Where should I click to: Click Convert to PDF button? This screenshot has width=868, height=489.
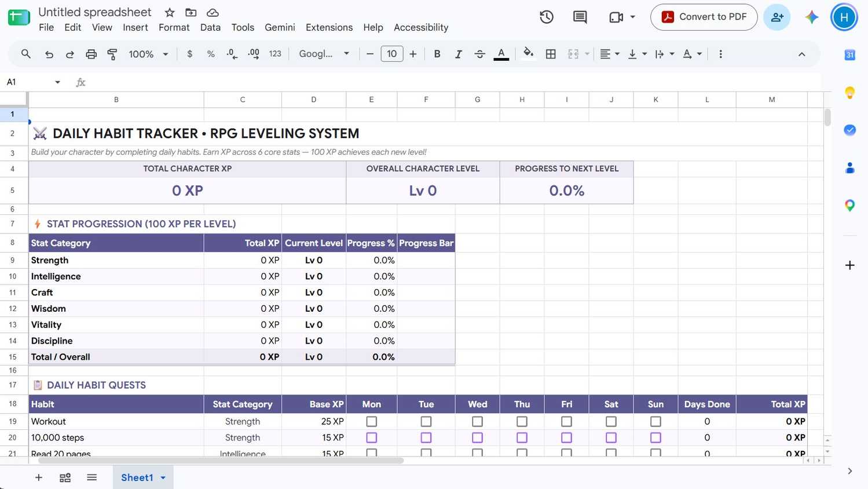point(704,17)
